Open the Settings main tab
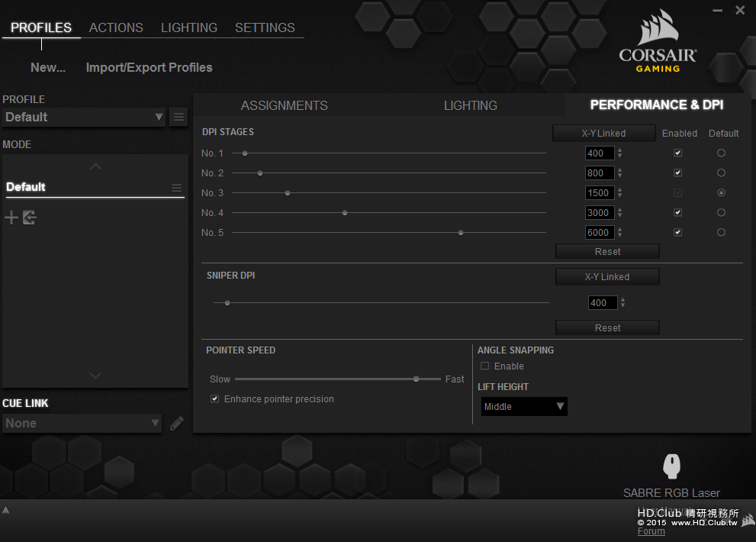This screenshot has width=756, height=542. (x=265, y=27)
